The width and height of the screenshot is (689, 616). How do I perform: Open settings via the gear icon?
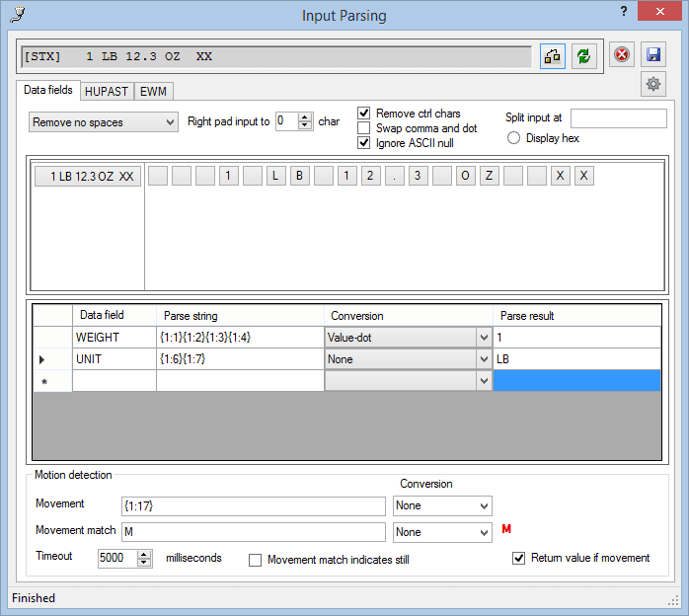653,84
